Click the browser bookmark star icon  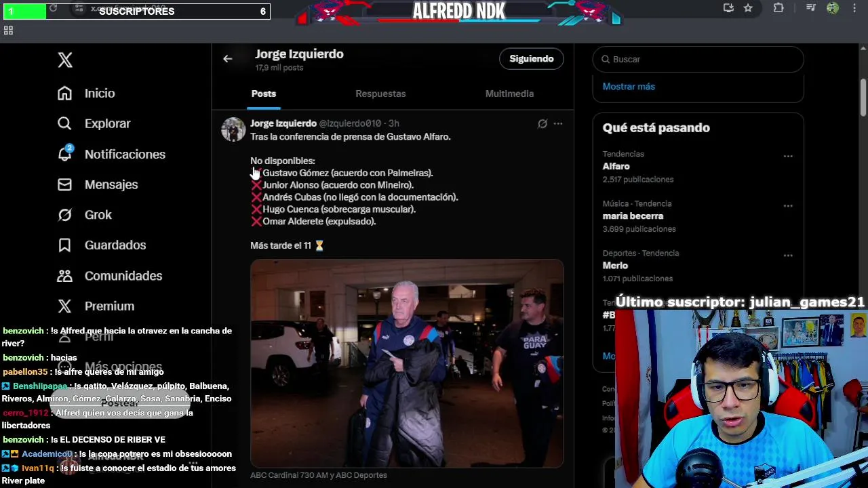pos(748,8)
